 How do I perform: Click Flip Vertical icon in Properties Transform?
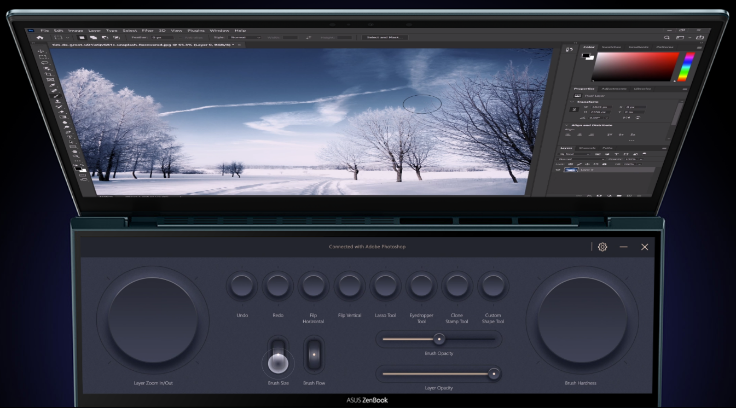tap(638, 118)
